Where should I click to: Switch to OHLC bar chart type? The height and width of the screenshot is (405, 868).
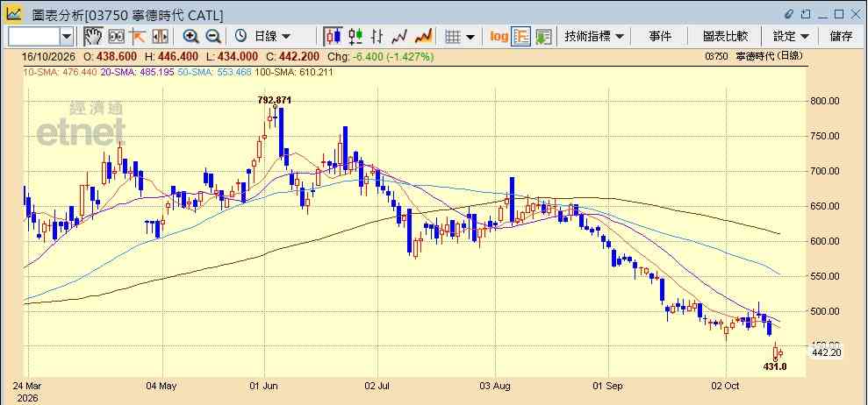377,37
